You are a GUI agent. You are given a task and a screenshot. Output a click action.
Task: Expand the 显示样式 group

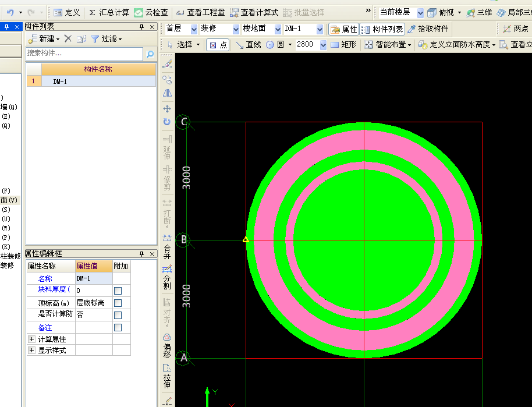31,350
